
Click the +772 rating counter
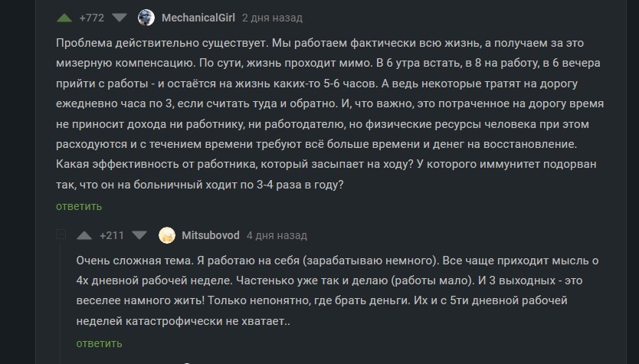pos(92,18)
